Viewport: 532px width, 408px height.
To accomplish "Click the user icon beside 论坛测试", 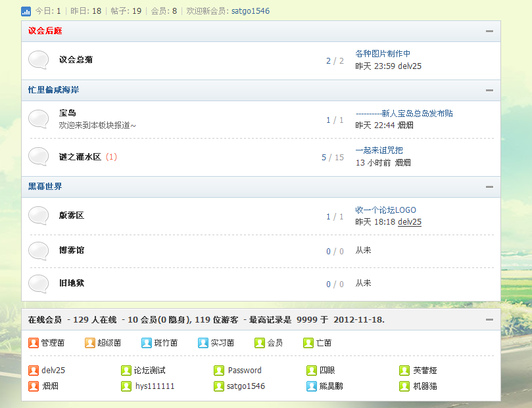I will tap(126, 371).
